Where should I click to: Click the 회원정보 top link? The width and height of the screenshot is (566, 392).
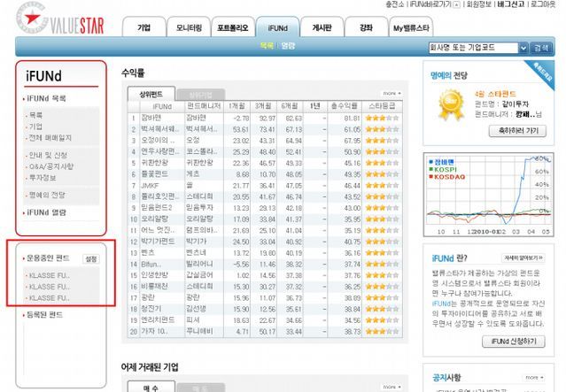[x=479, y=4]
